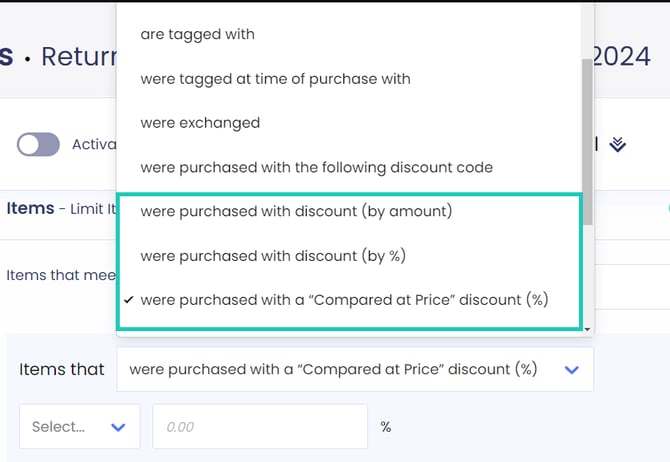Image resolution: width=670 pixels, height=462 pixels.
Task: Click the dropdown list's scrollbar thumb
Action: tap(588, 140)
